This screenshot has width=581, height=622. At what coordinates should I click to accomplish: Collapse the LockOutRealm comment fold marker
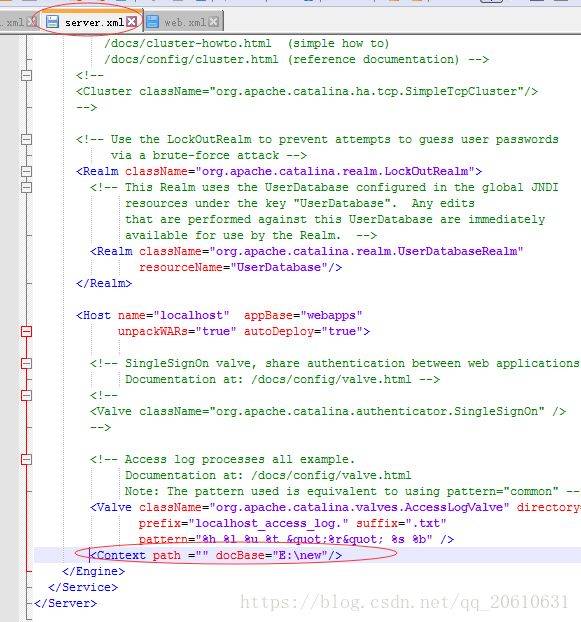tap(26, 139)
